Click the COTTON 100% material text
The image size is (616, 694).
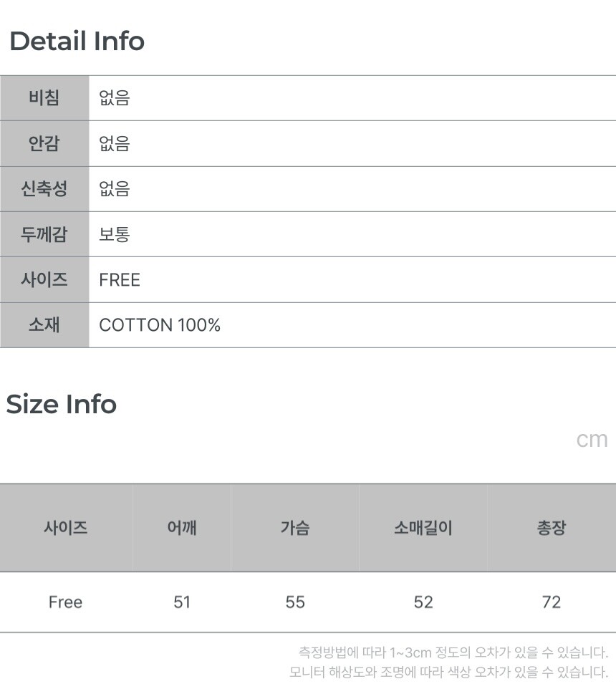pos(160,325)
